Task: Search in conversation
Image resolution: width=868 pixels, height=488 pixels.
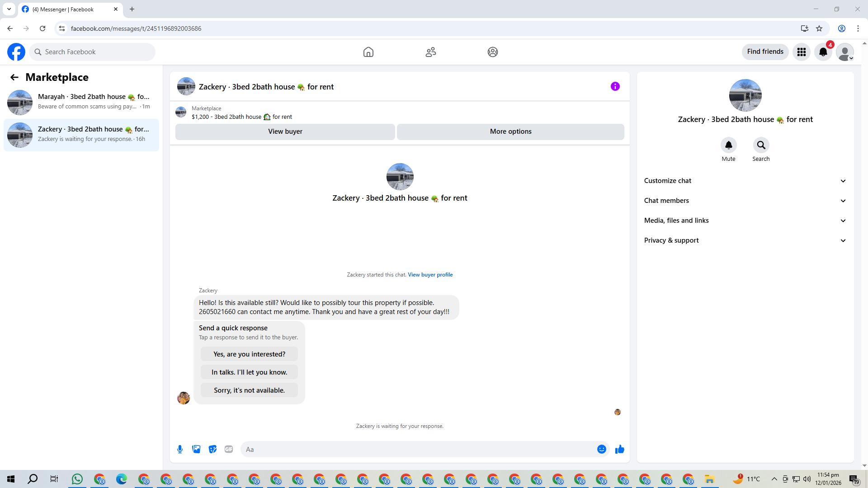Action: coord(761,145)
